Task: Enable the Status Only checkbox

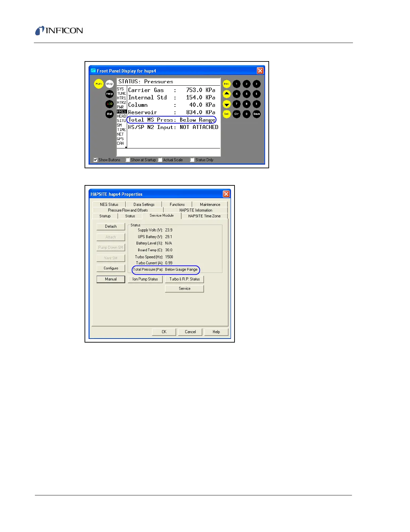Action: [192, 160]
